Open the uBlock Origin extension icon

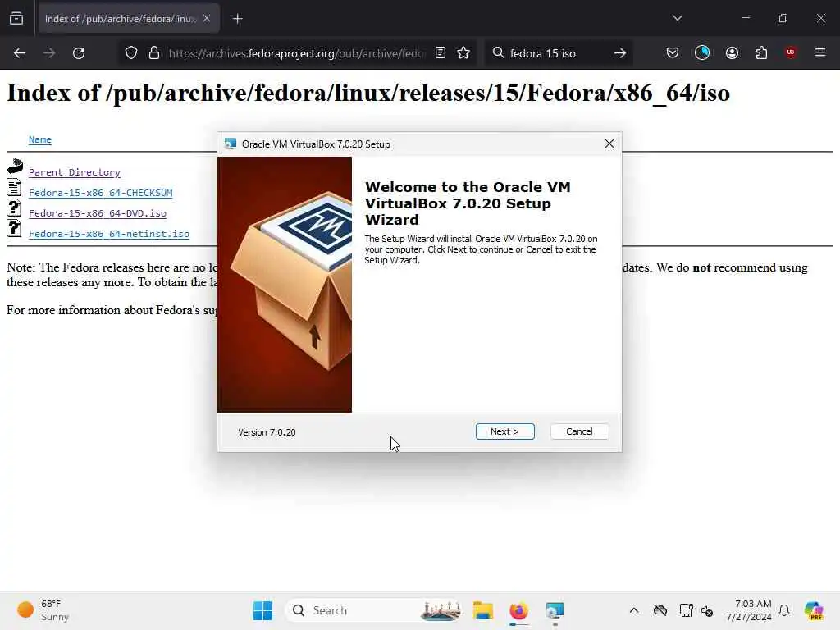click(x=791, y=52)
